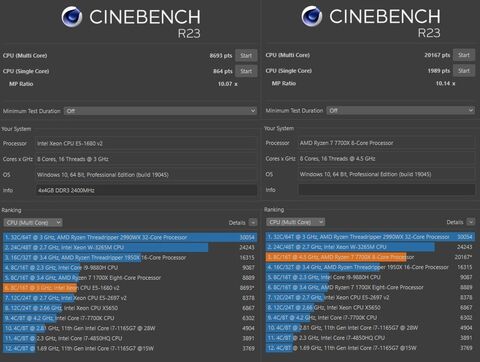Screen dimensions: 480x362
Task: Open right Minimum Test Duration dropdown
Action: [400, 110]
